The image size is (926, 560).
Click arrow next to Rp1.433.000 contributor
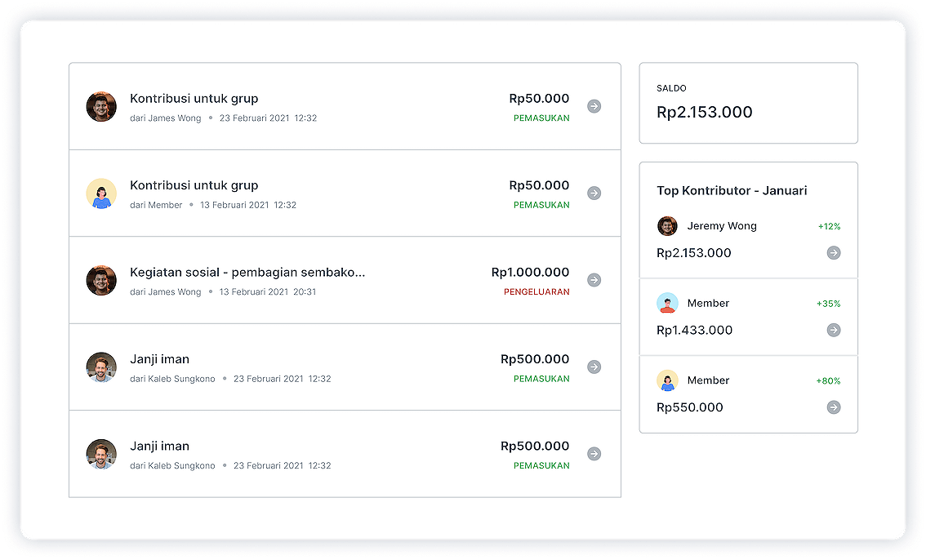click(833, 330)
